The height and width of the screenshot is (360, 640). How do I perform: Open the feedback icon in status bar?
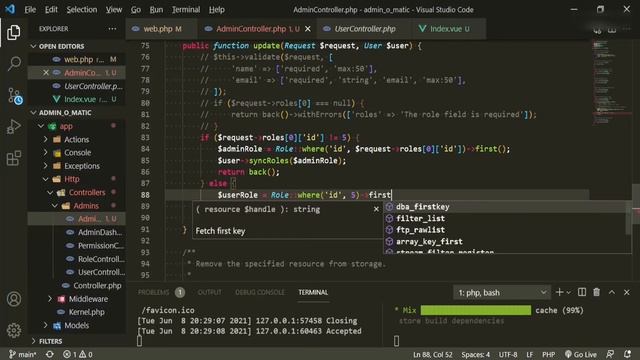(x=610, y=354)
